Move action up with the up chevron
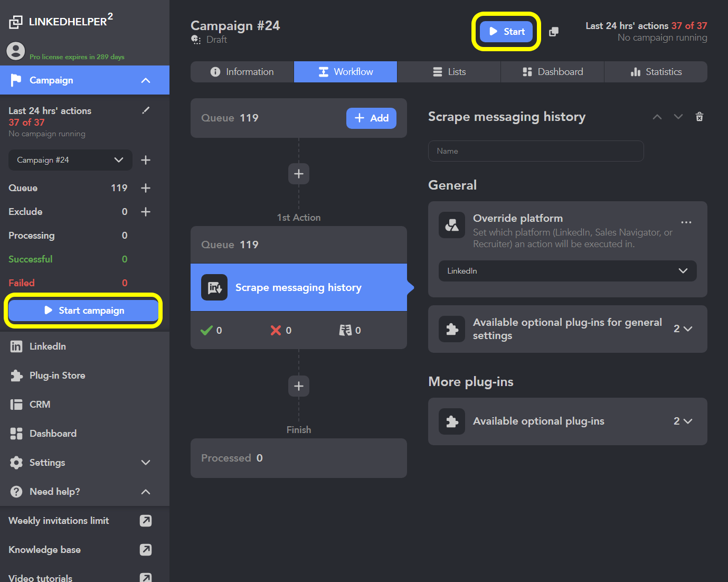This screenshot has height=582, width=728. click(x=657, y=117)
